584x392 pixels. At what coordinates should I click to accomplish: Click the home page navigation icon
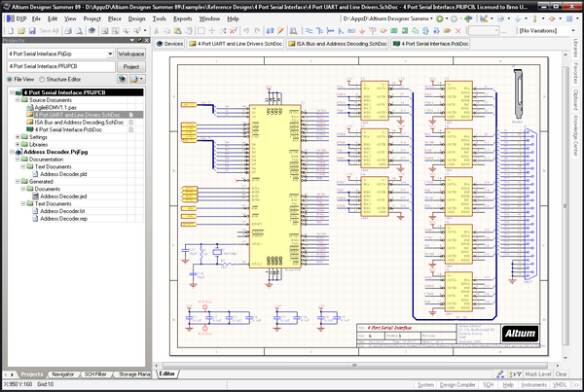[x=468, y=18]
